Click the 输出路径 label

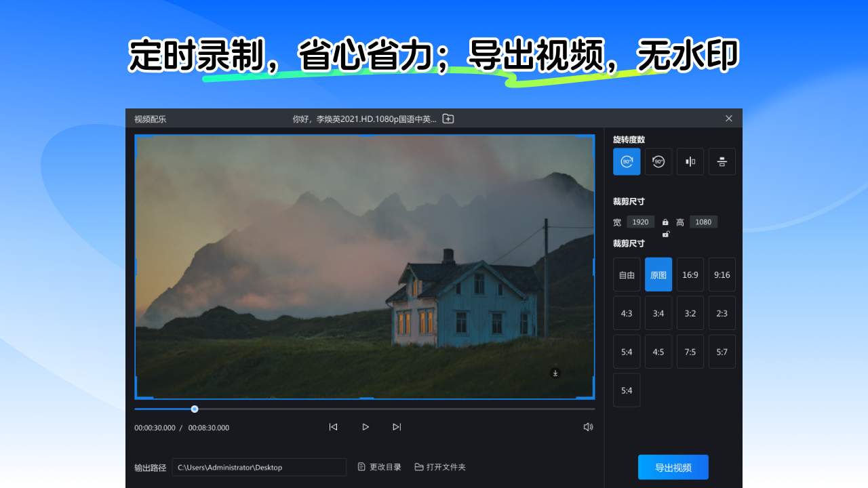[x=150, y=468]
